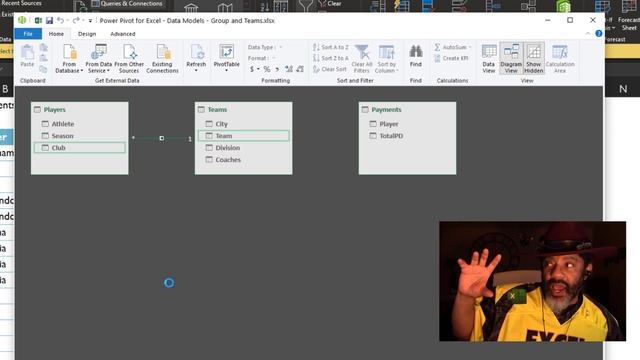Toggle Show Hidden button

[534, 59]
